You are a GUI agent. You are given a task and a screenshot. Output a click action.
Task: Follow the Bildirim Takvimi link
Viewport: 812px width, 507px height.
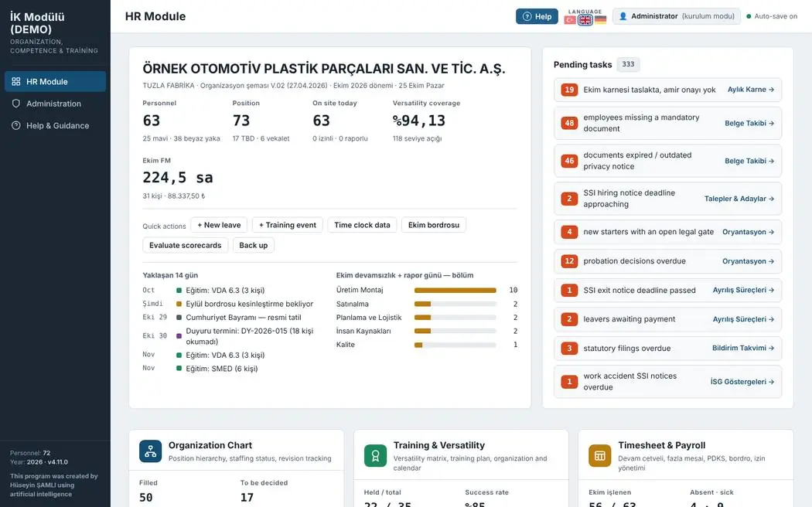point(743,348)
